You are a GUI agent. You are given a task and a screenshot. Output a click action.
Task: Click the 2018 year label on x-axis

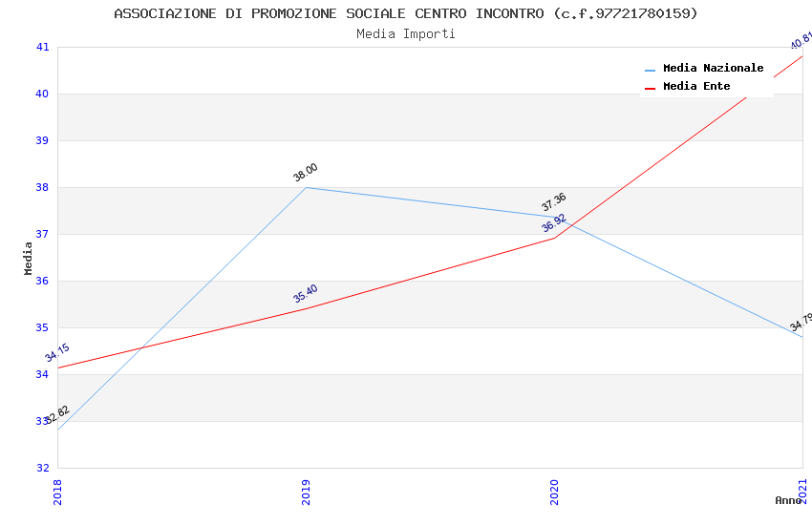(57, 492)
